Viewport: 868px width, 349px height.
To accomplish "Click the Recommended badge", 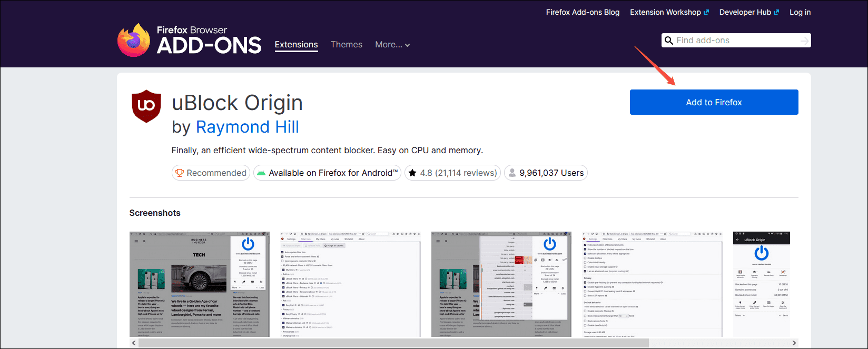I will click(211, 173).
